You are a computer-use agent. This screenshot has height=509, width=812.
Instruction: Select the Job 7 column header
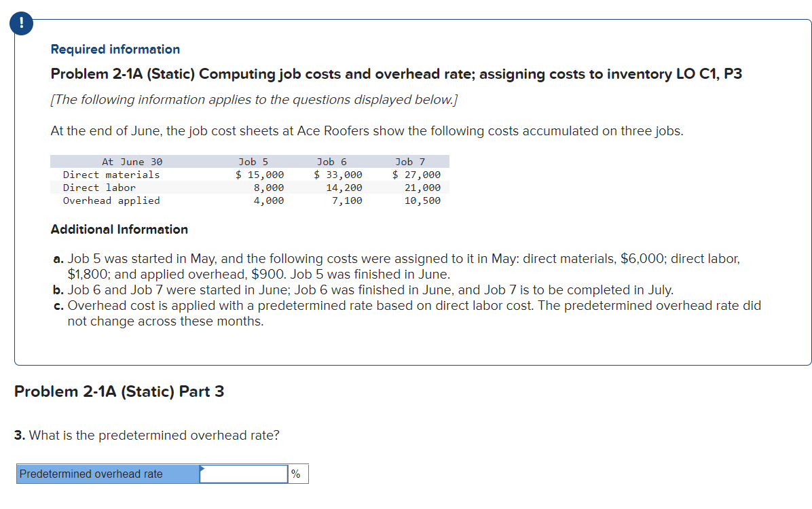tap(409, 161)
